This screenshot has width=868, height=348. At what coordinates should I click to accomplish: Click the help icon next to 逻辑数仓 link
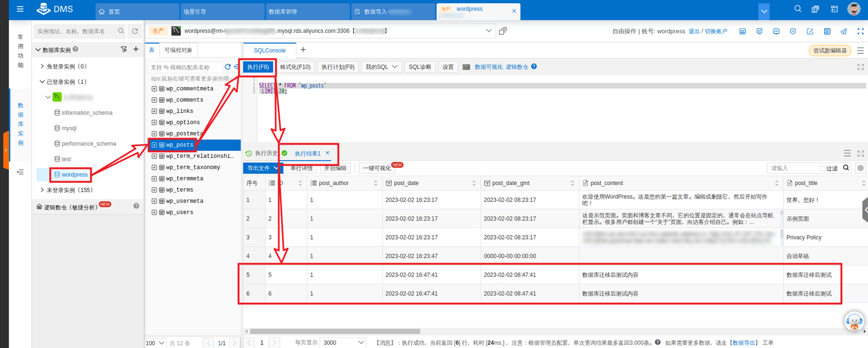click(x=534, y=66)
